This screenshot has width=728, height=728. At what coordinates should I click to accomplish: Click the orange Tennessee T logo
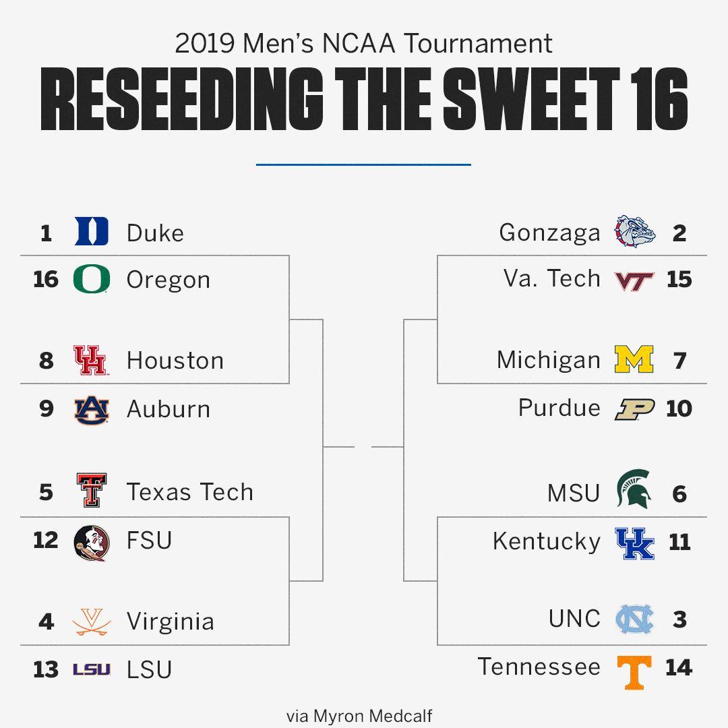coord(634,672)
